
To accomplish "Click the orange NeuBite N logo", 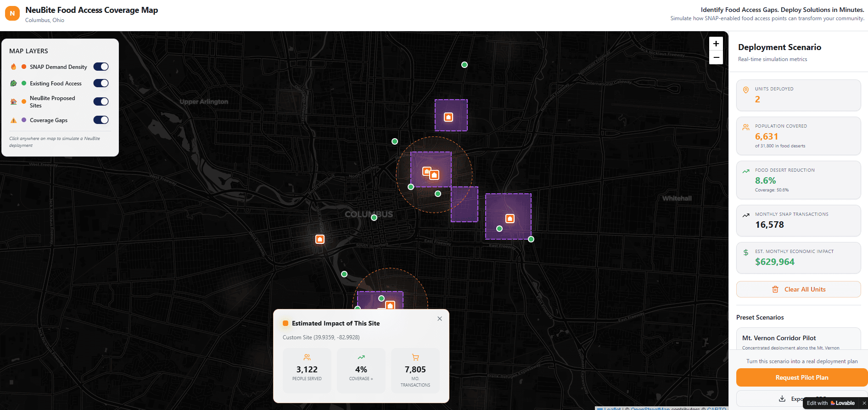I will click(12, 13).
